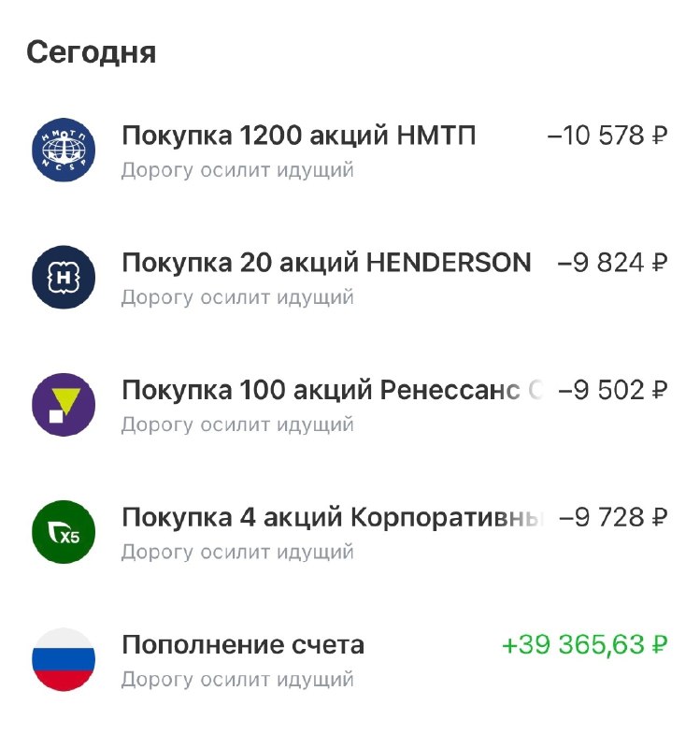Tap the –9 728 ₽ amount
Screen dimensions: 700x748
(x=612, y=518)
